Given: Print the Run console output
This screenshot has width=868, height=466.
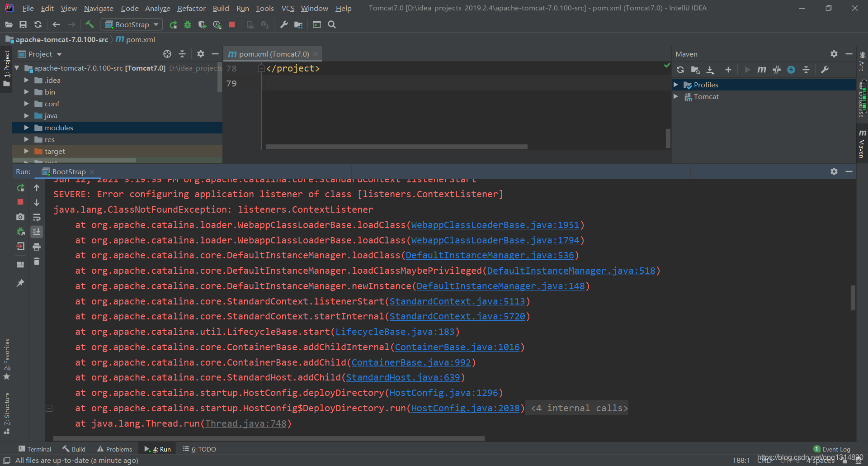Looking at the screenshot, I should (37, 247).
